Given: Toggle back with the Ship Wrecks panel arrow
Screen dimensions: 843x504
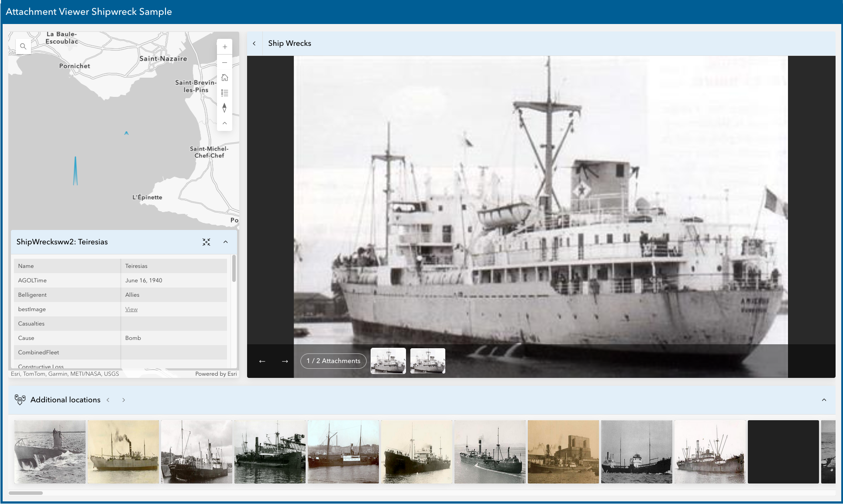Looking at the screenshot, I should [255, 43].
